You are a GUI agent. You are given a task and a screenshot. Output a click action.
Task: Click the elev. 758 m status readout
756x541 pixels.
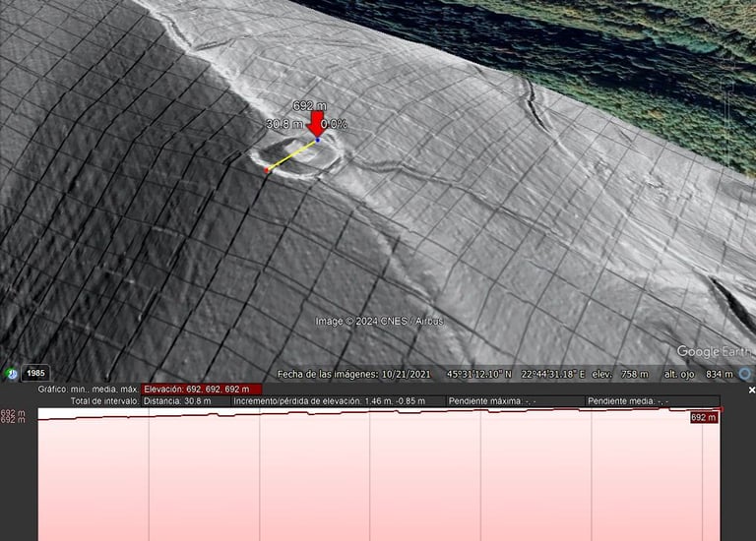pyautogui.click(x=620, y=374)
